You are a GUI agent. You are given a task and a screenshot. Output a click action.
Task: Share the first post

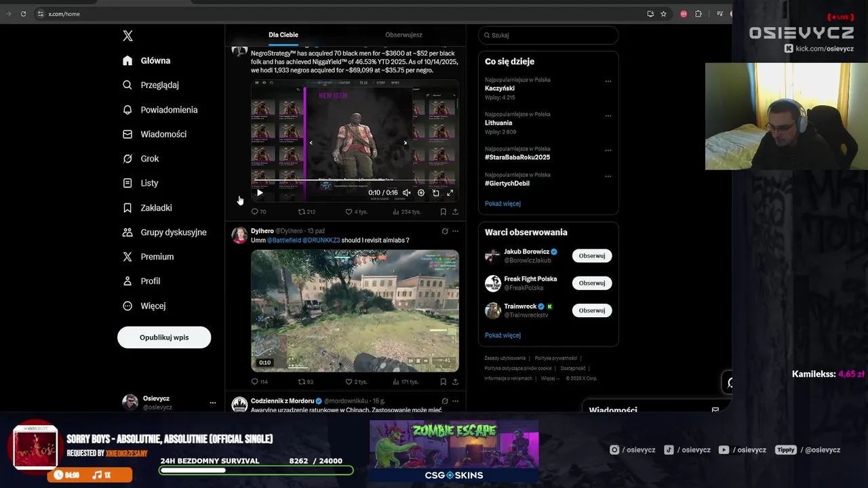455,211
